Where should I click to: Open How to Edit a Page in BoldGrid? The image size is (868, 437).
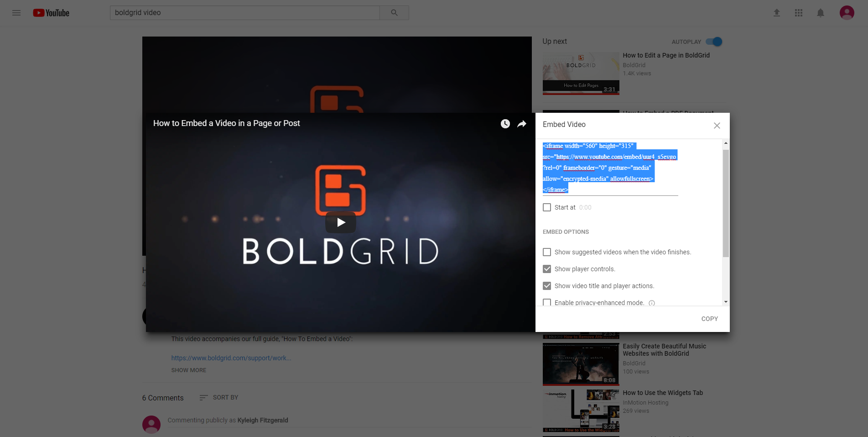(x=666, y=55)
